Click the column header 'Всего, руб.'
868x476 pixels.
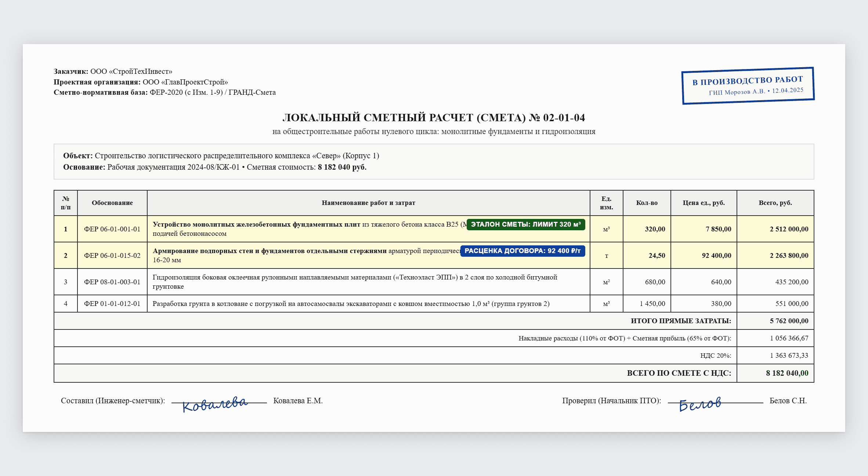pos(775,203)
